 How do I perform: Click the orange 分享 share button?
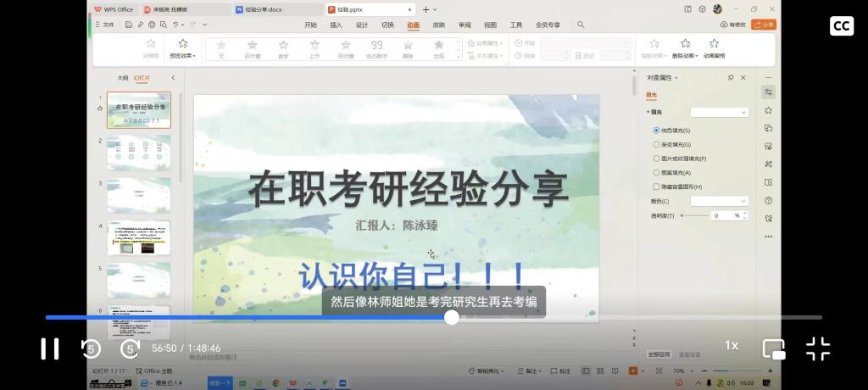coord(764,25)
